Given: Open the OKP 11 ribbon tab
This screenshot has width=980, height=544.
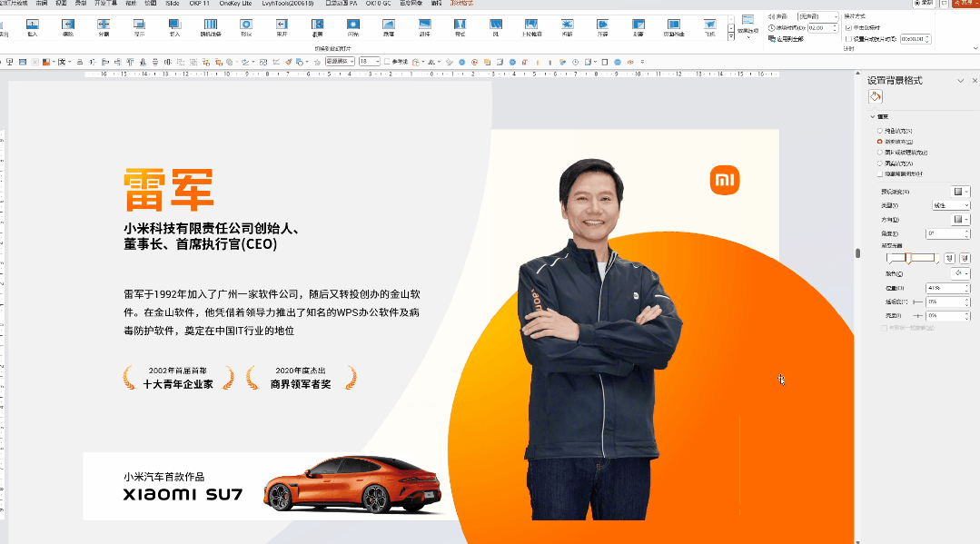Looking at the screenshot, I should 200,3.
